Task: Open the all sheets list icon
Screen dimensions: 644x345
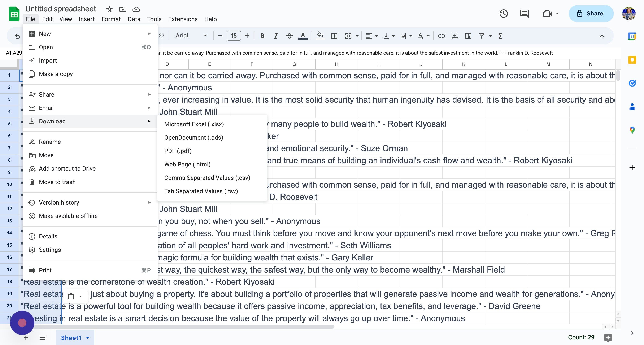Action: [x=43, y=338]
